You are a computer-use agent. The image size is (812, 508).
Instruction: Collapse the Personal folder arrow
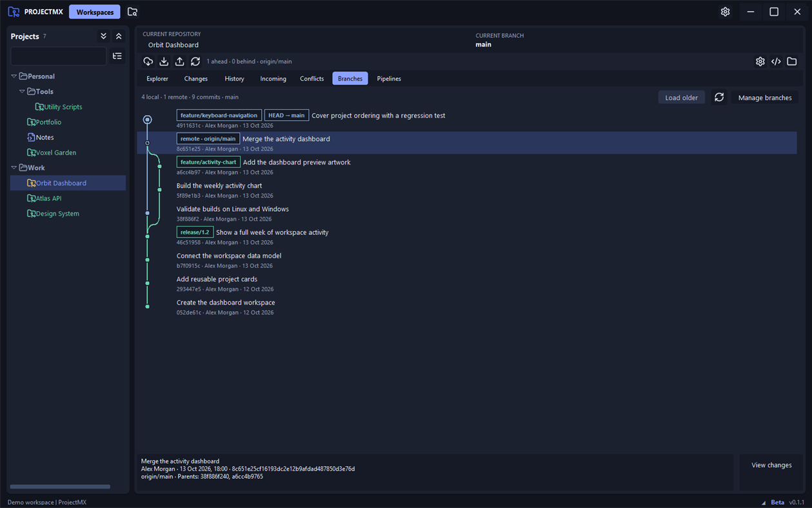(14, 76)
